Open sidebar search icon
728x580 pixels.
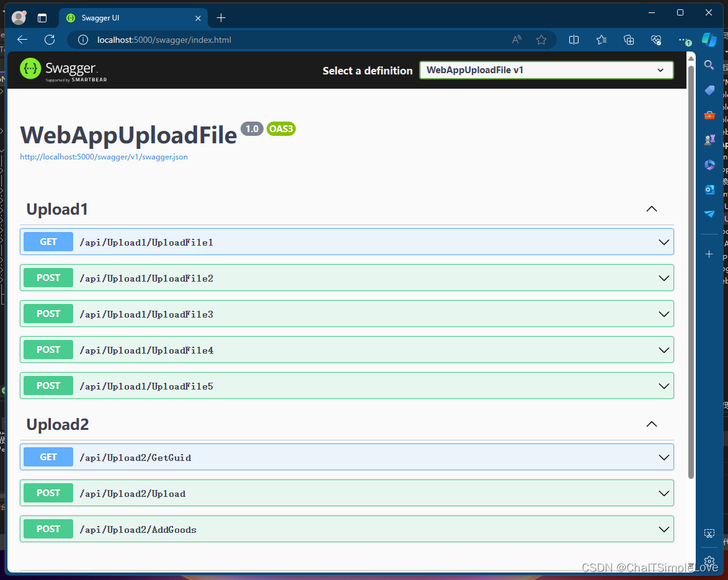coord(709,65)
